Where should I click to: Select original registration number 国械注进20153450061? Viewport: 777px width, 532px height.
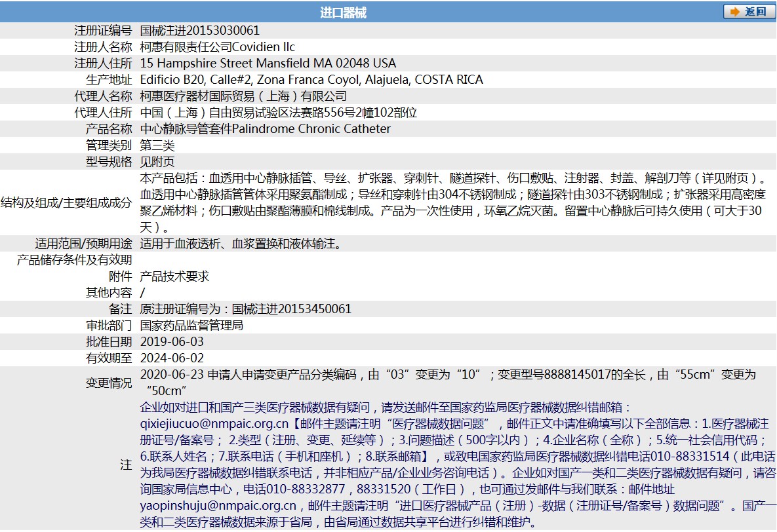(x=292, y=309)
